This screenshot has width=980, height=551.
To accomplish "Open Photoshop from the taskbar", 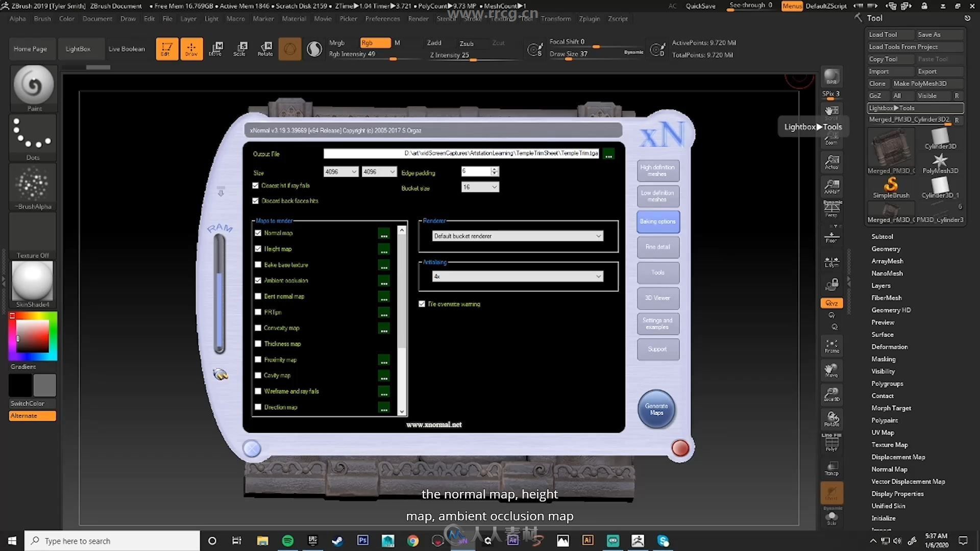I will pos(363,541).
